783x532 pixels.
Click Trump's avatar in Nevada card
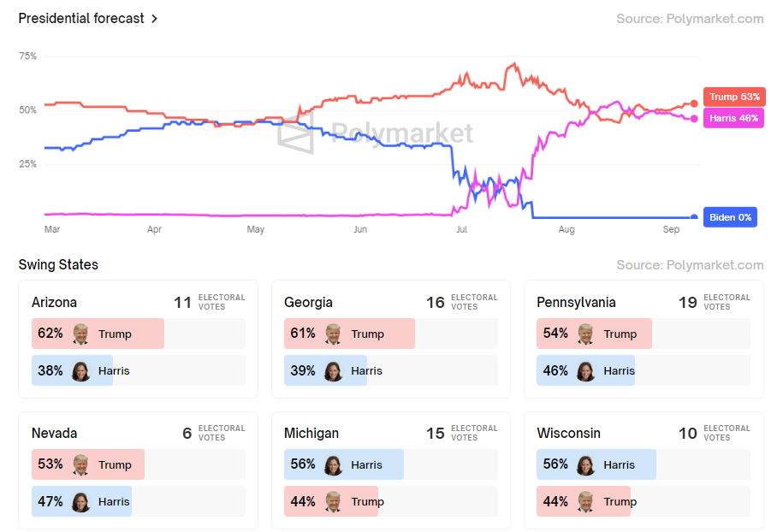click(x=81, y=464)
